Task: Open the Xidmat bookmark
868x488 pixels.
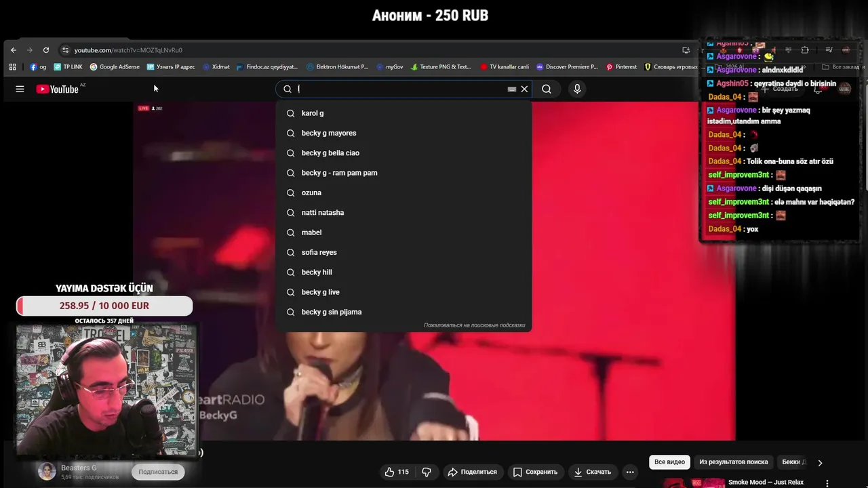Action: coord(216,67)
